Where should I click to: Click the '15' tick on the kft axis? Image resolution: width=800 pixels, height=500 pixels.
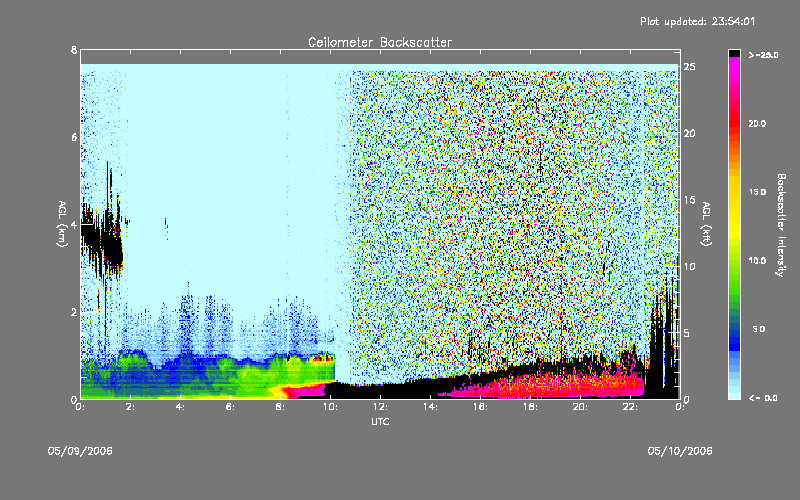click(690, 200)
